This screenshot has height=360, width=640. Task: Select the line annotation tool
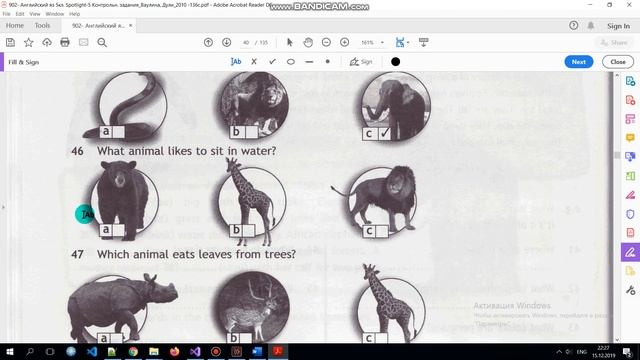pyautogui.click(x=309, y=62)
